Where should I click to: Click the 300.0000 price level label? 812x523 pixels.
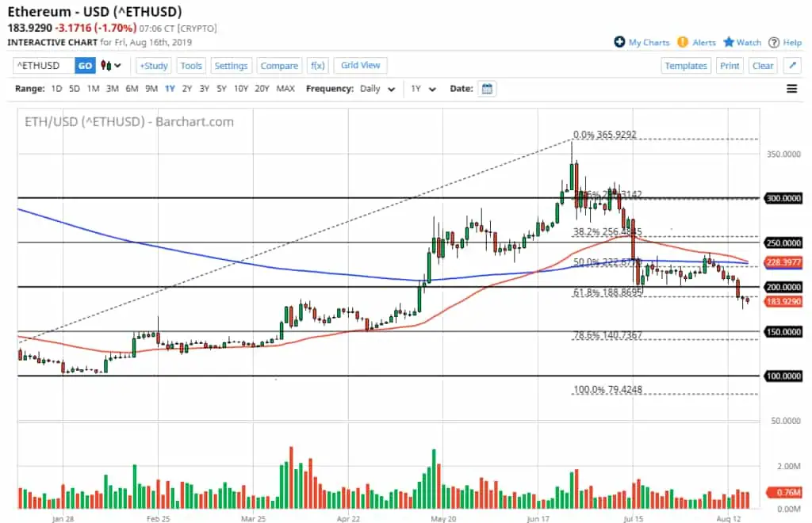pyautogui.click(x=783, y=198)
